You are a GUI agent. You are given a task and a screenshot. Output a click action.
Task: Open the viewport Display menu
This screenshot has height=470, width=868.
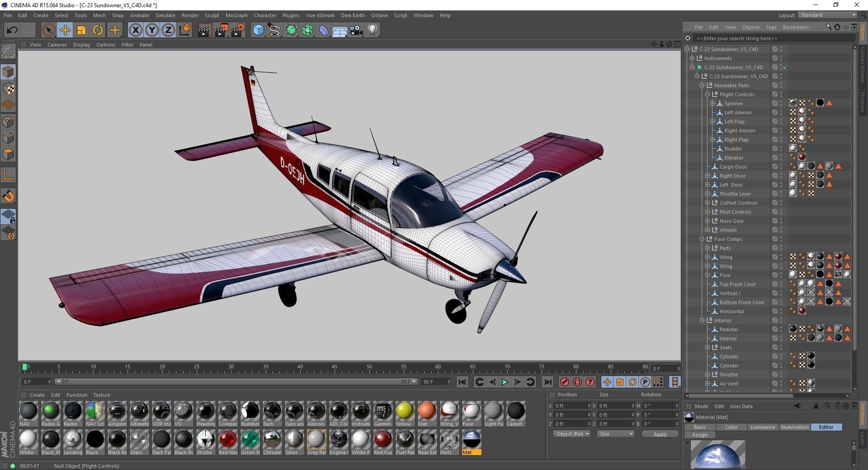[x=81, y=45]
